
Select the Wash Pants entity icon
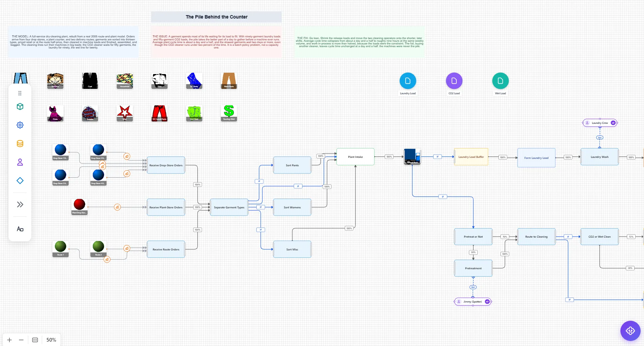coord(229,81)
